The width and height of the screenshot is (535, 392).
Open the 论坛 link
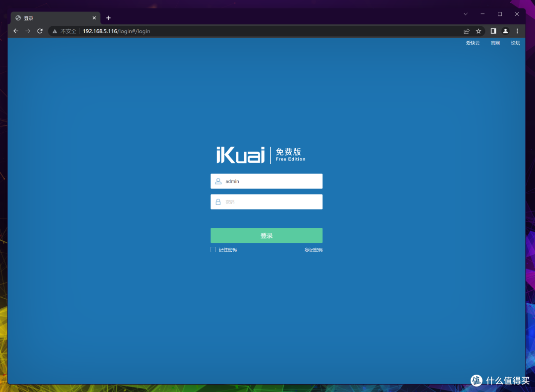click(515, 43)
